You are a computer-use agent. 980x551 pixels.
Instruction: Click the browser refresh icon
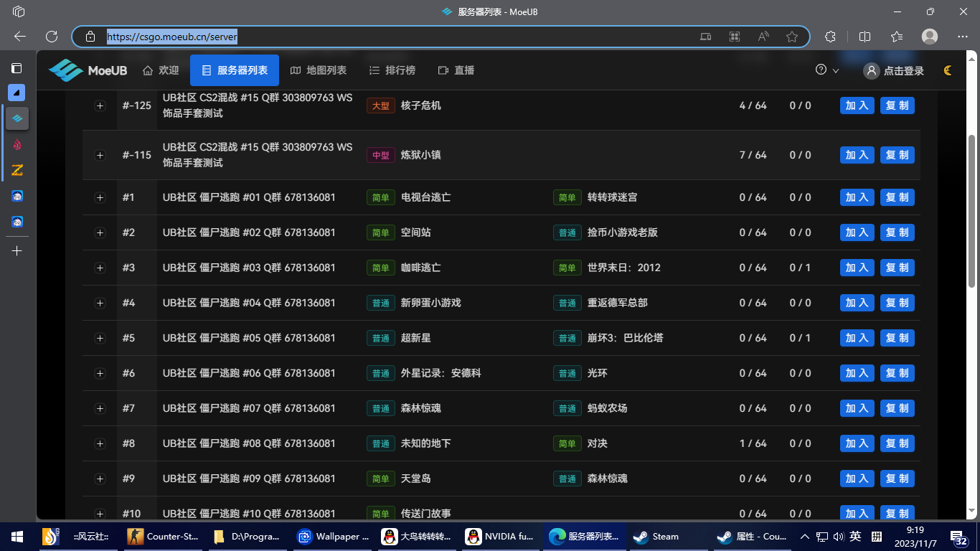point(52,37)
